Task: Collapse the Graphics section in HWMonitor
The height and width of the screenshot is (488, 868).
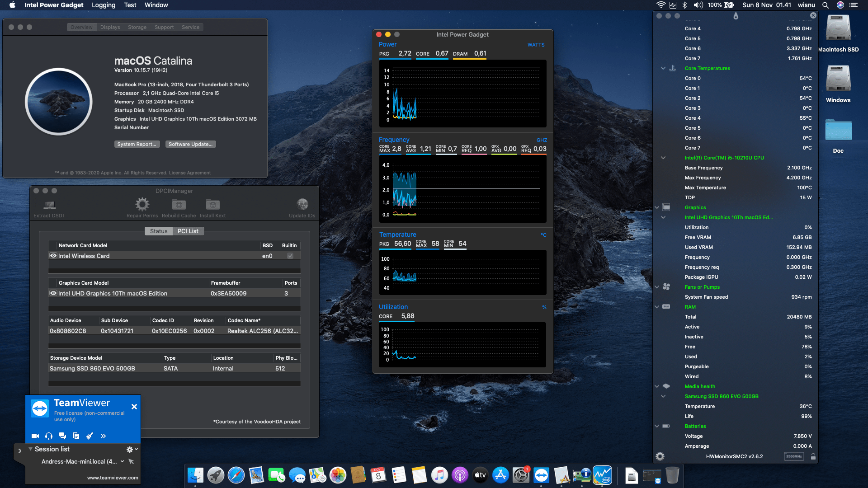Action: pos(657,207)
